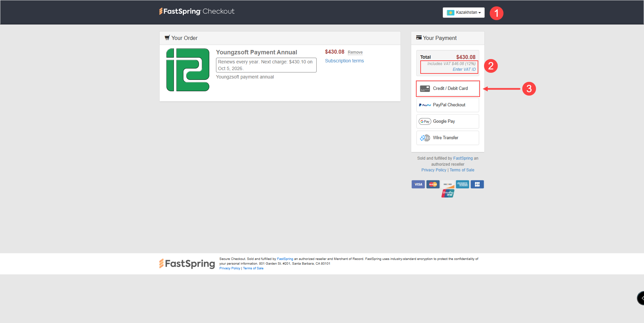This screenshot has height=323, width=644.
Task: Open the Kazakhstan country selector
Action: click(x=463, y=12)
